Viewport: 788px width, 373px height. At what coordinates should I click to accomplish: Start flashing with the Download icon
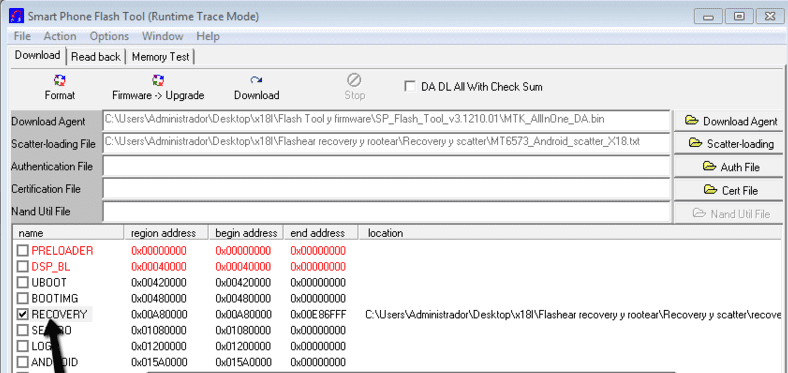click(256, 80)
